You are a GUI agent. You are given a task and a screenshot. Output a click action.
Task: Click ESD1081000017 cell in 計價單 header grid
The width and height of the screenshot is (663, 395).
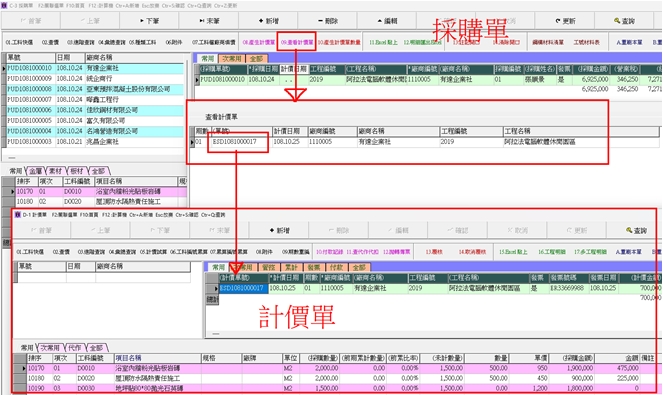[244, 288]
